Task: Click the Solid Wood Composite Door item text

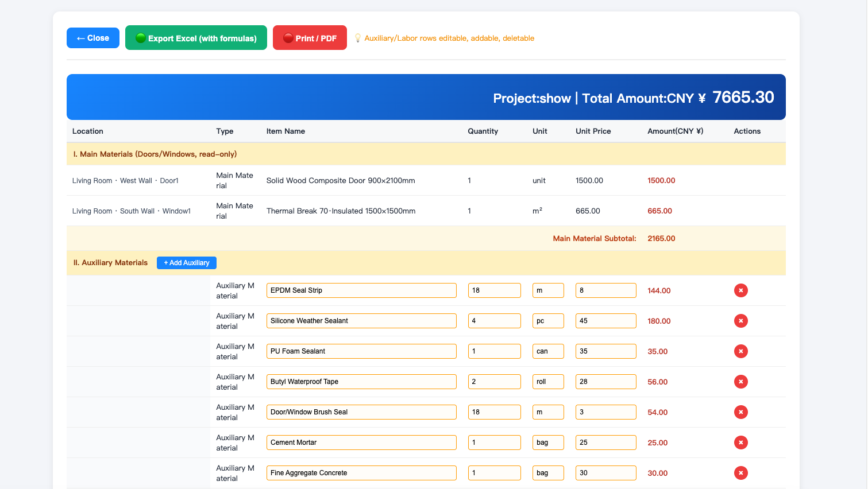Action: (341, 181)
